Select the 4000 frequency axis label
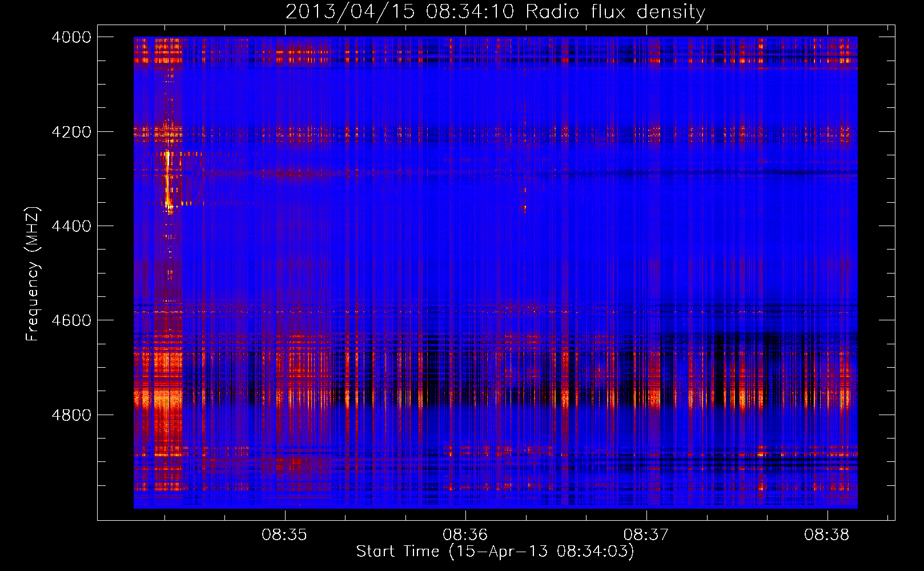The width and height of the screenshot is (924, 571). click(x=71, y=37)
